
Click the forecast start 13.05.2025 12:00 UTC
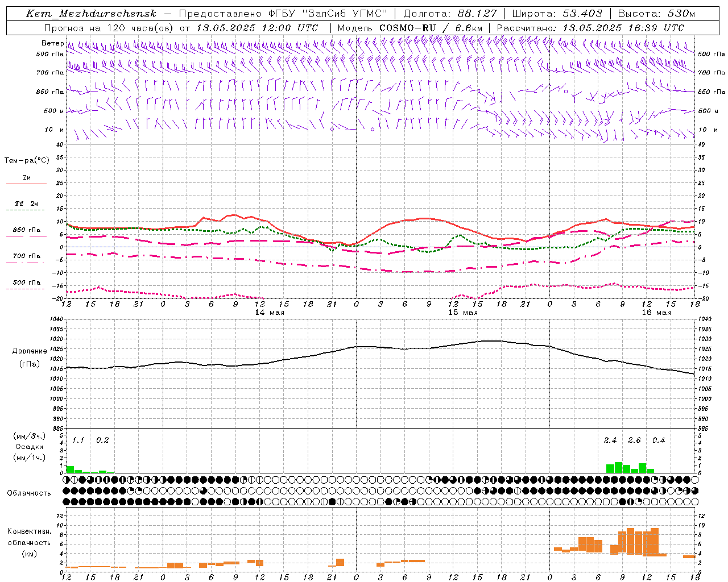click(257, 28)
